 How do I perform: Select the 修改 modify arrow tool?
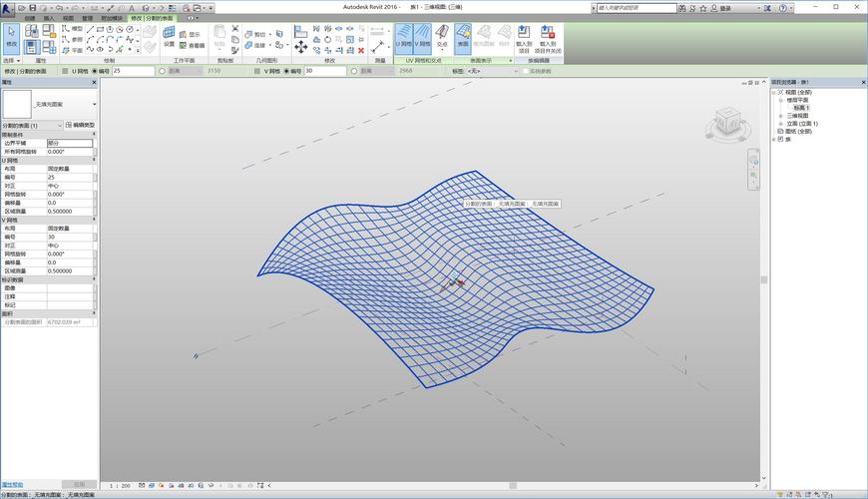coord(12,36)
